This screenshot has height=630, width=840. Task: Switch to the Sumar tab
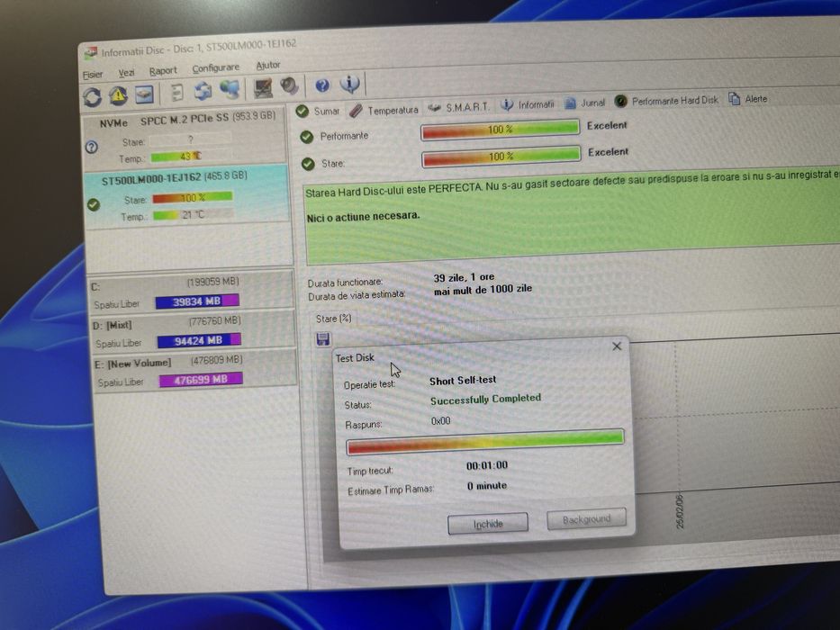pos(318,112)
